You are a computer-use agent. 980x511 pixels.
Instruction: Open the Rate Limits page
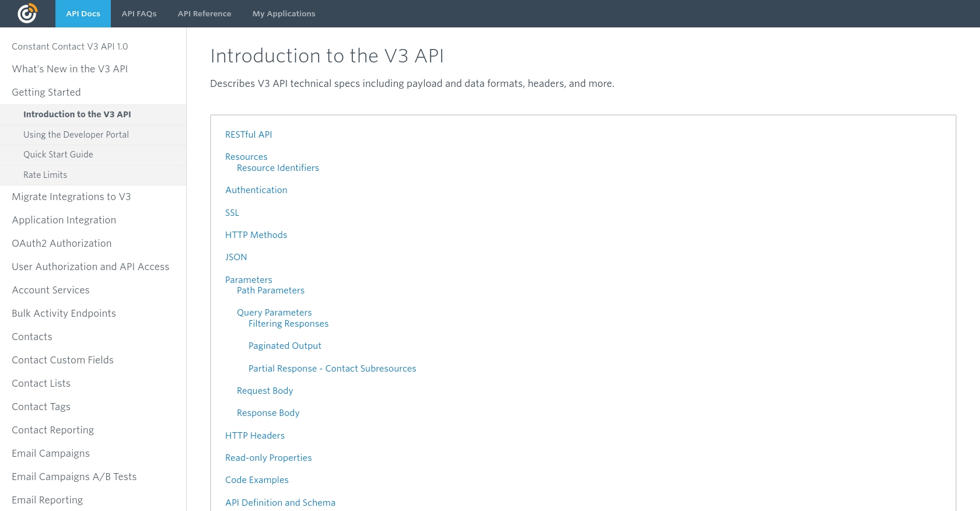(x=45, y=175)
